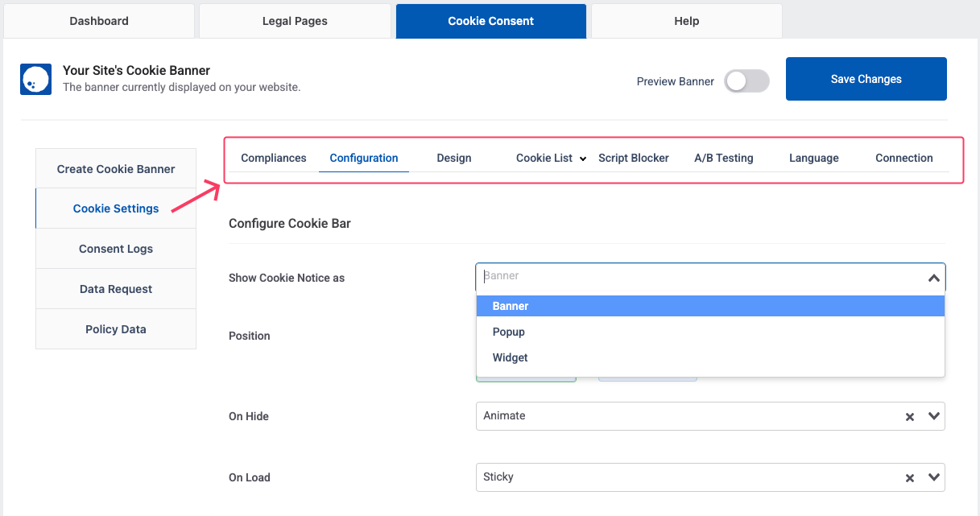Image resolution: width=980 pixels, height=516 pixels.
Task: Choose Widget from the dropdown list
Action: (710, 357)
